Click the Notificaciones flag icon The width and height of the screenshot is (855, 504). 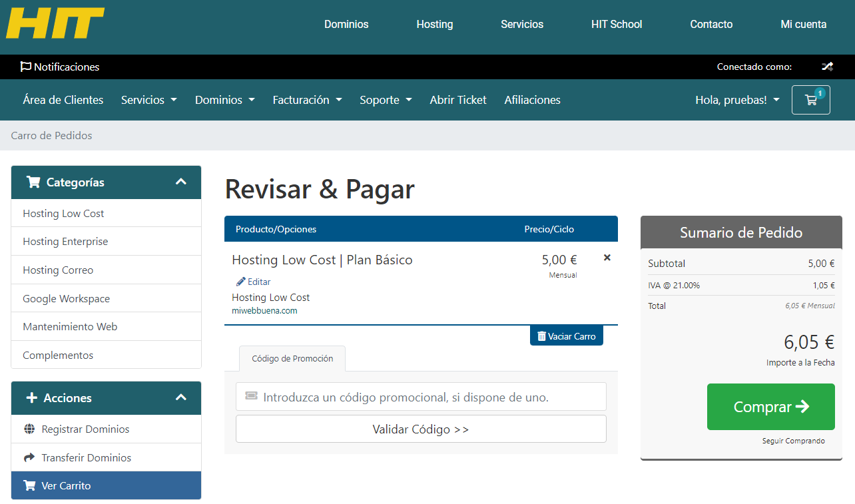click(x=26, y=67)
